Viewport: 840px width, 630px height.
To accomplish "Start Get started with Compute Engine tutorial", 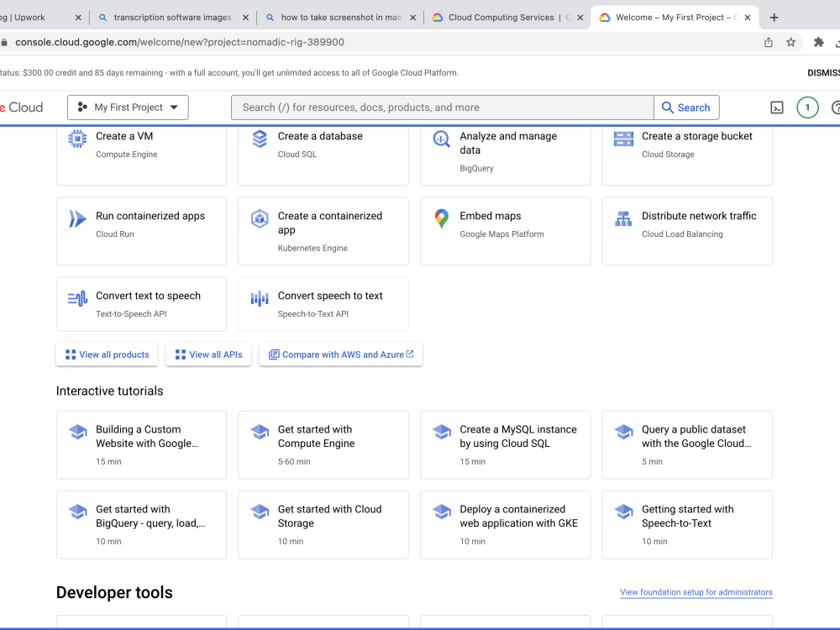I will point(323,444).
